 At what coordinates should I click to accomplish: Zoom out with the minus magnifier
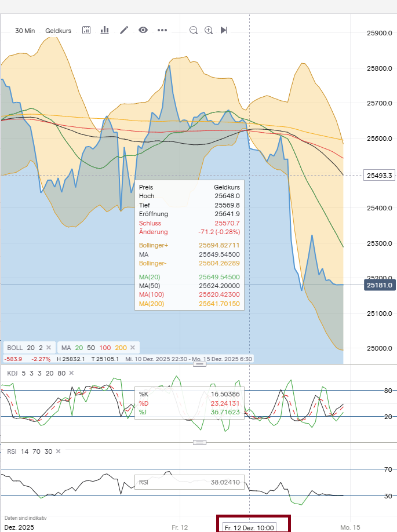[194, 30]
